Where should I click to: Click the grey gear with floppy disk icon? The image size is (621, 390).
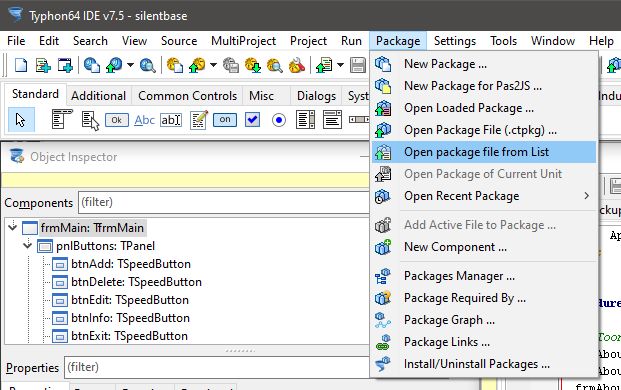pyautogui.click(x=230, y=65)
